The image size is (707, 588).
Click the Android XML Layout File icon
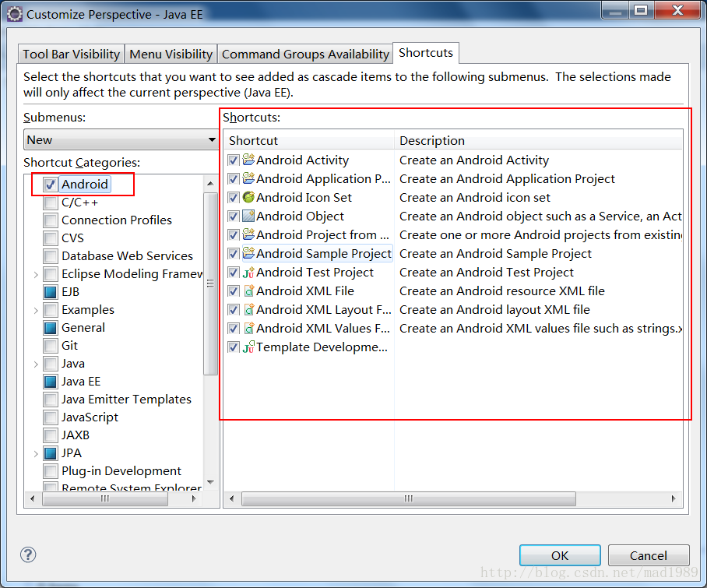(248, 309)
